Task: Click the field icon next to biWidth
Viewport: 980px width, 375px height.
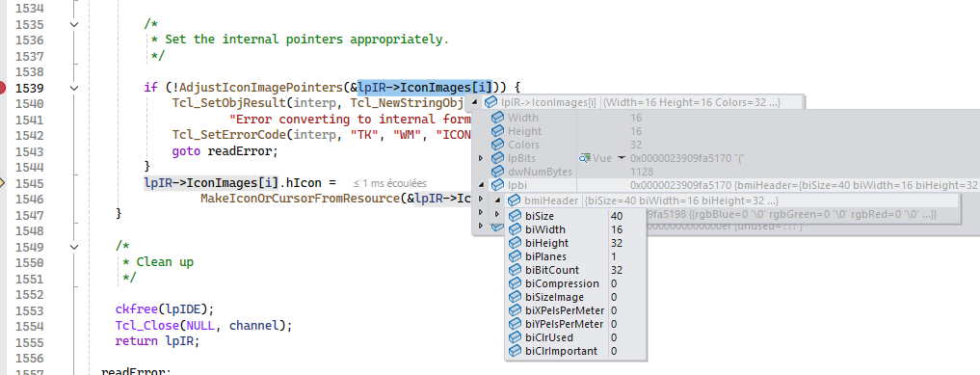Action: point(515,229)
